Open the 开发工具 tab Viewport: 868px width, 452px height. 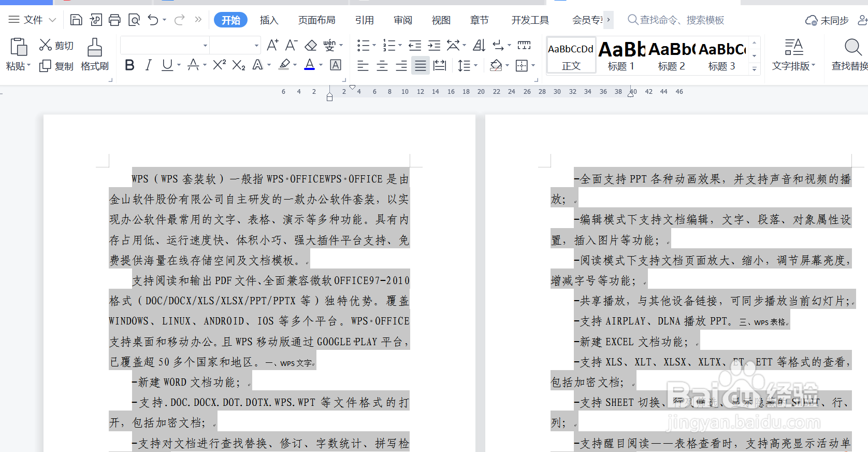pyautogui.click(x=530, y=20)
